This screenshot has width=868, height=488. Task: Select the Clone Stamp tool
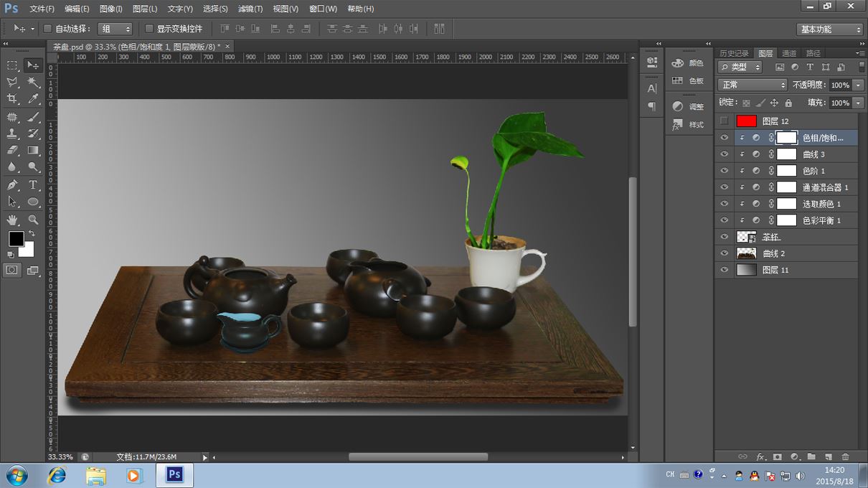coord(12,133)
